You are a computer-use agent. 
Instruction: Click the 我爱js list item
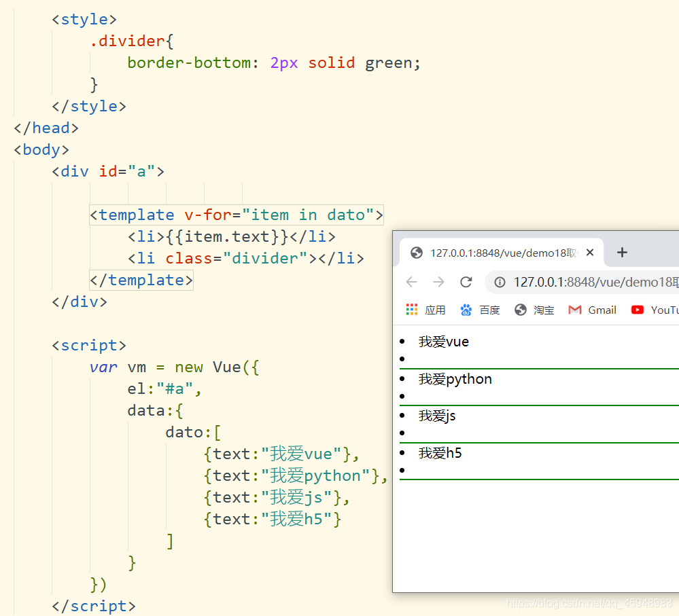click(437, 416)
